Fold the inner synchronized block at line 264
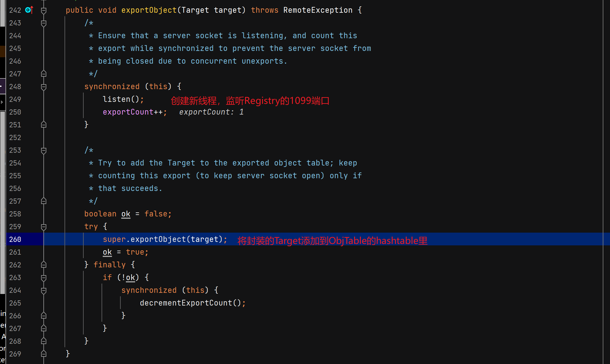Viewport: 610px width, 364px height. point(44,291)
